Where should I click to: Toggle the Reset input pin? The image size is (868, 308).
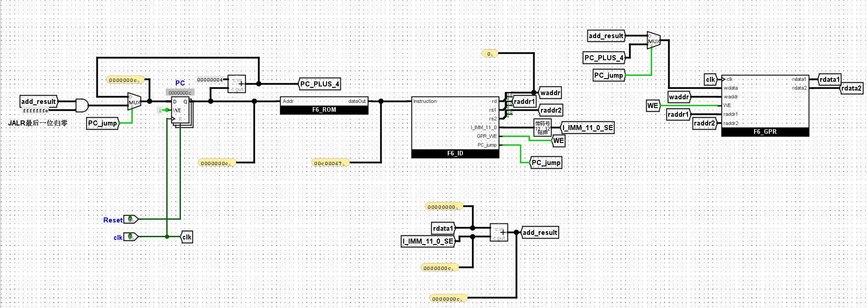coord(130,220)
